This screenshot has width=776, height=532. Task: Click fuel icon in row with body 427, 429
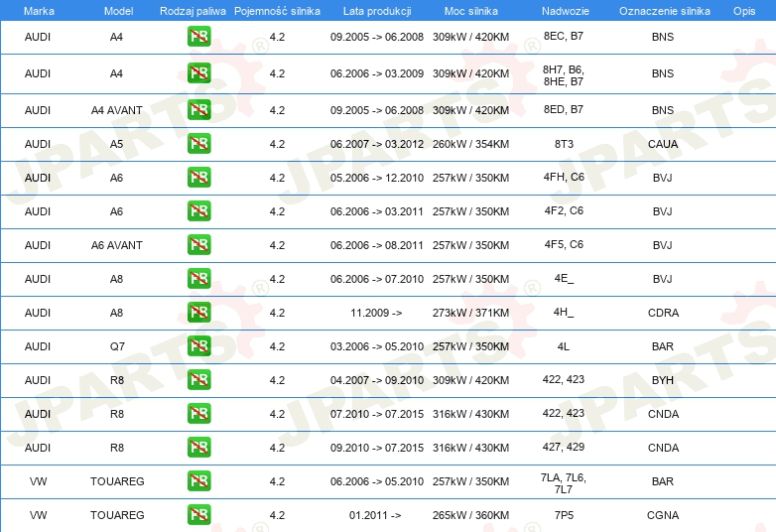198,448
